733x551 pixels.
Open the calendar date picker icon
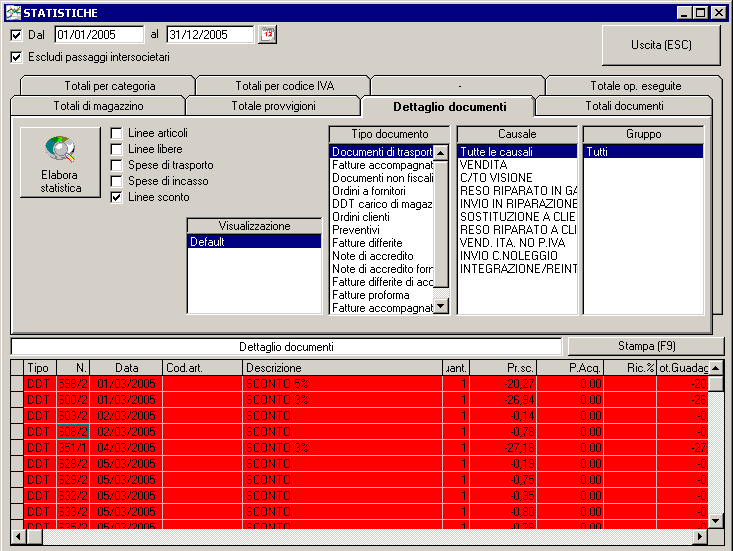pos(267,35)
